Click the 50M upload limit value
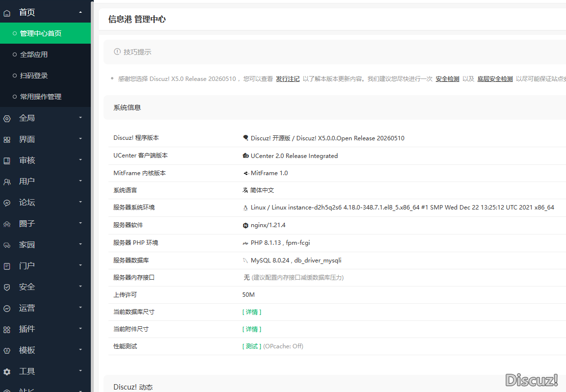The image size is (566, 392). pyautogui.click(x=248, y=295)
